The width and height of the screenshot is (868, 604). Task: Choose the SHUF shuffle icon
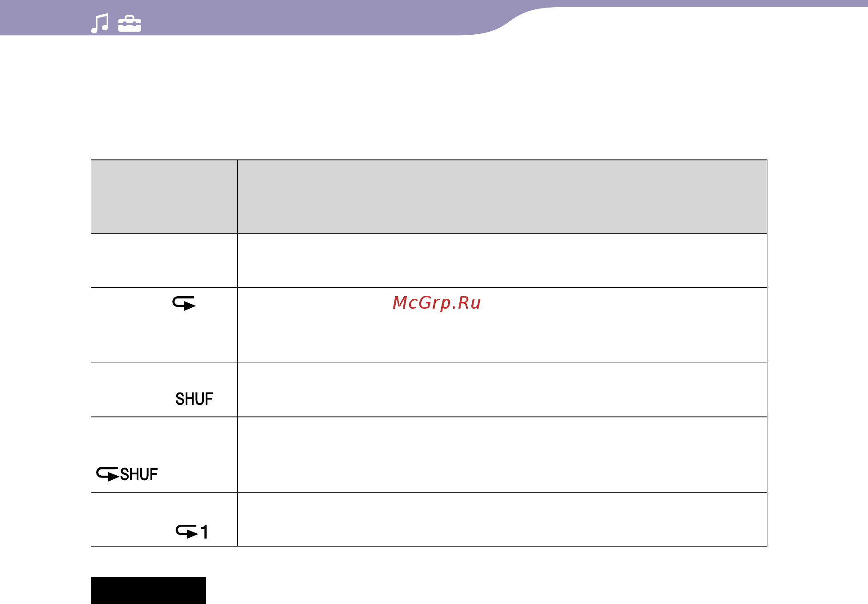(x=194, y=399)
